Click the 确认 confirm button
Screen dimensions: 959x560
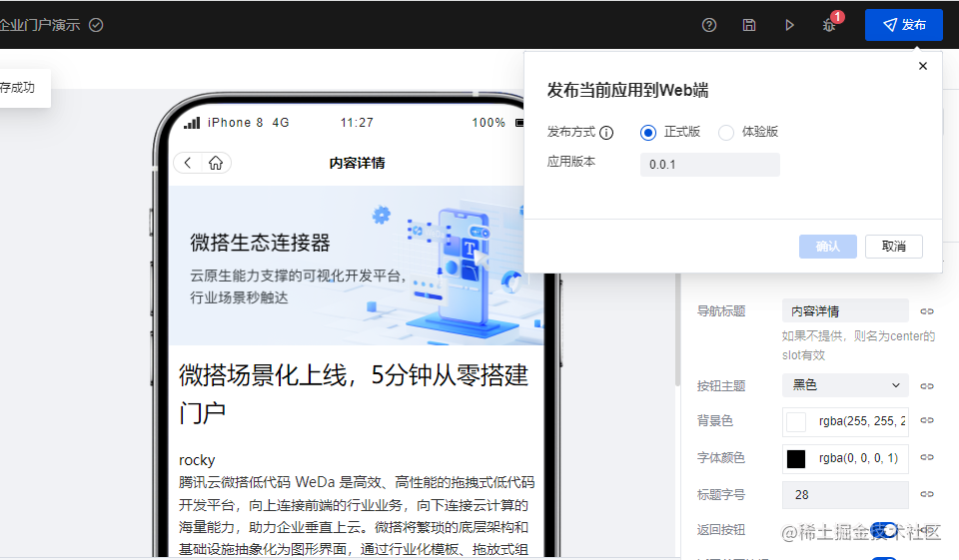pos(827,247)
